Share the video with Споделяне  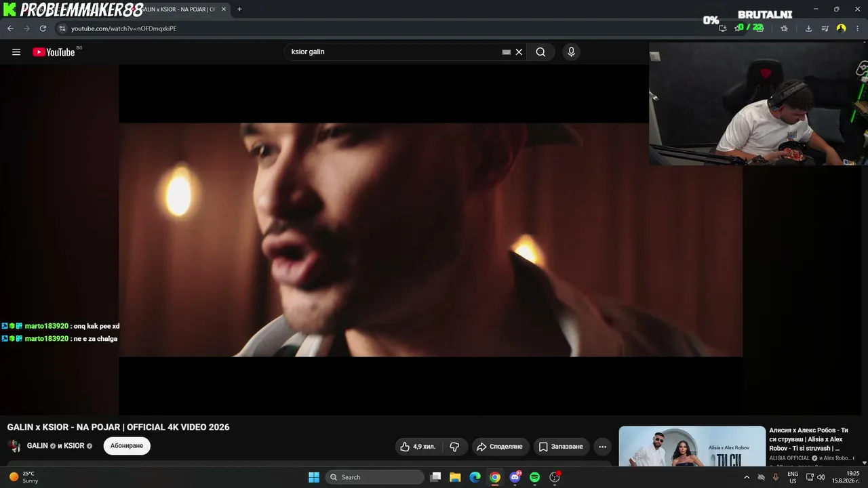point(500,447)
